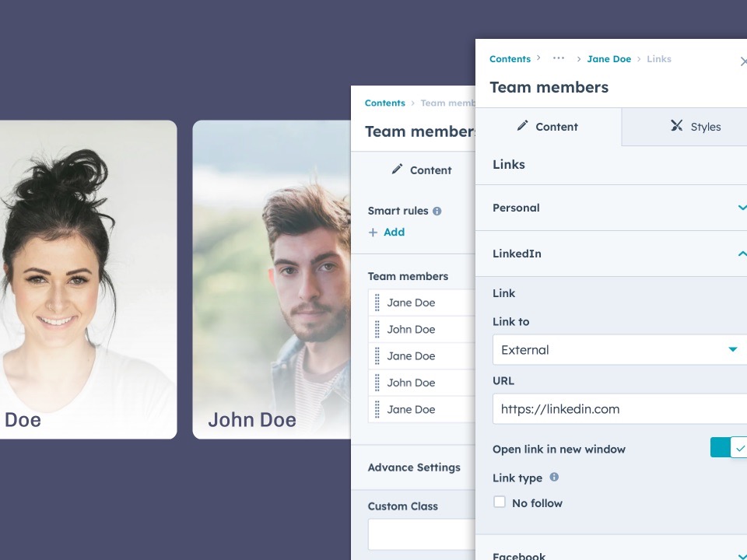Open the Link to External dropdown
747x560 pixels.
click(620, 349)
